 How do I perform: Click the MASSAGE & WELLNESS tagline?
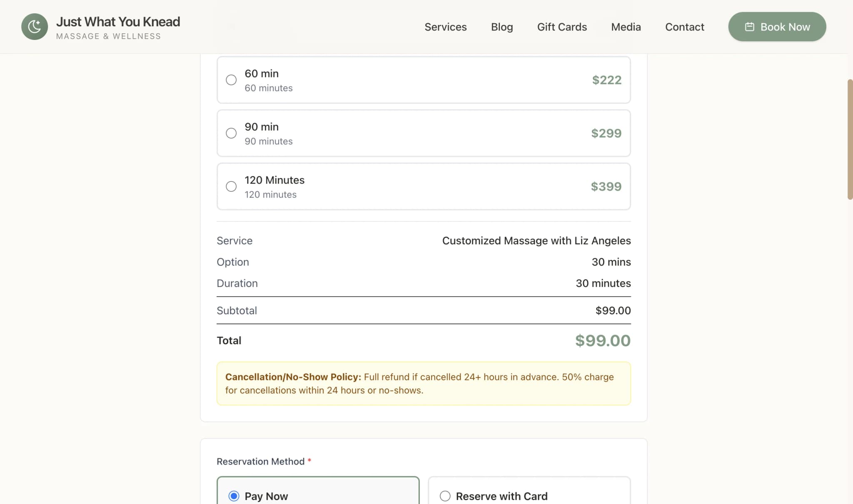point(109,36)
